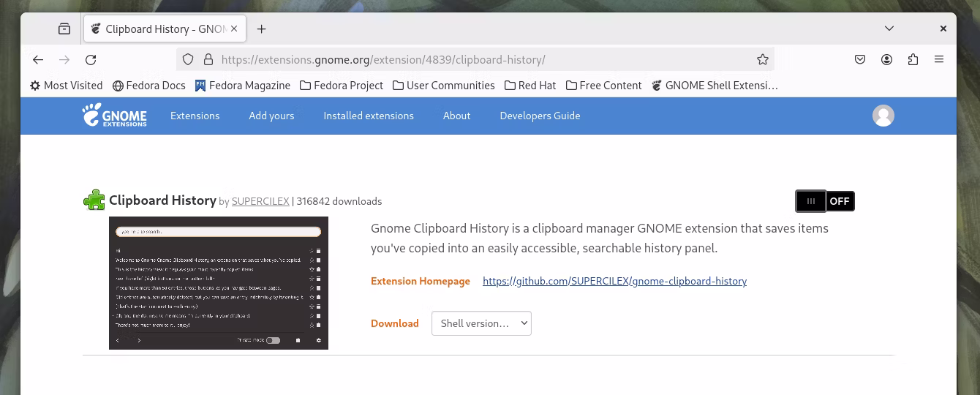Click the URL address bar
This screenshot has height=395, width=980.
pos(468,60)
